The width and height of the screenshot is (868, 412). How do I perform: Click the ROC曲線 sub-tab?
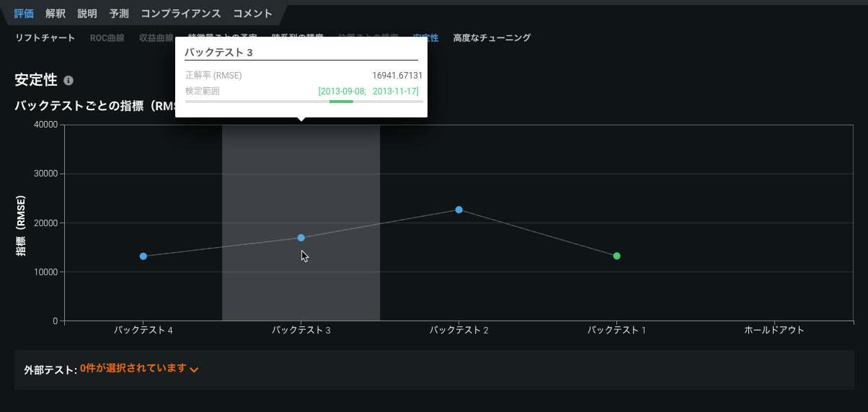click(107, 37)
